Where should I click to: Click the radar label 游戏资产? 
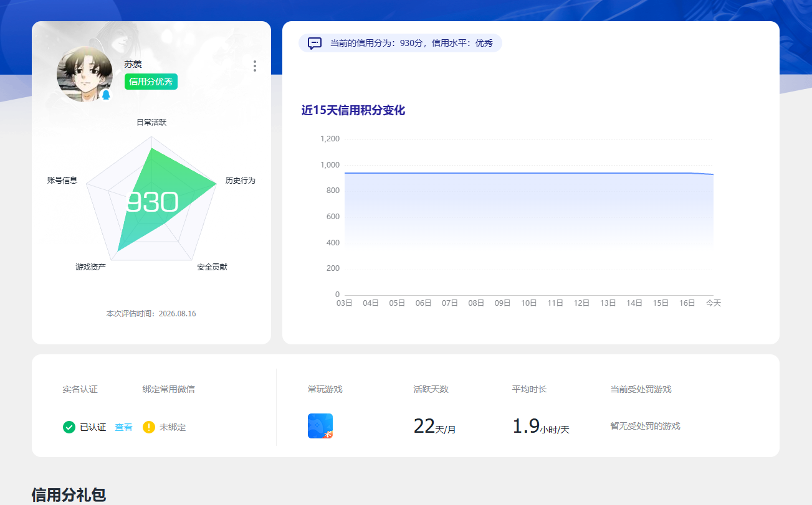point(91,267)
